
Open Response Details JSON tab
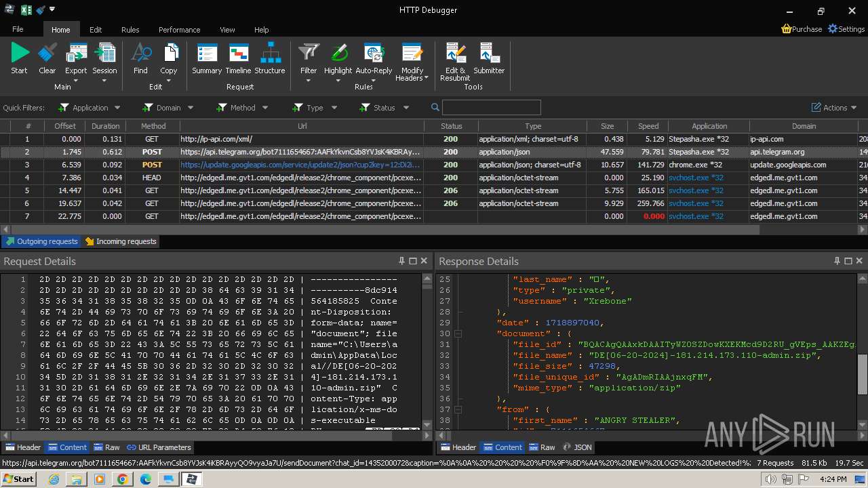coord(577,447)
